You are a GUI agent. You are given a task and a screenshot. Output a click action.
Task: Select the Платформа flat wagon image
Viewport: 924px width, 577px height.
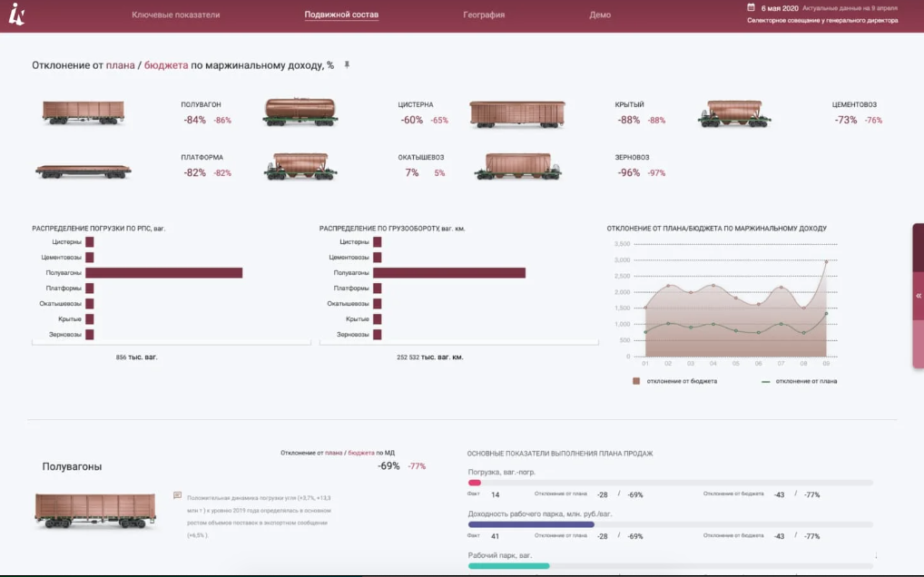tap(84, 171)
